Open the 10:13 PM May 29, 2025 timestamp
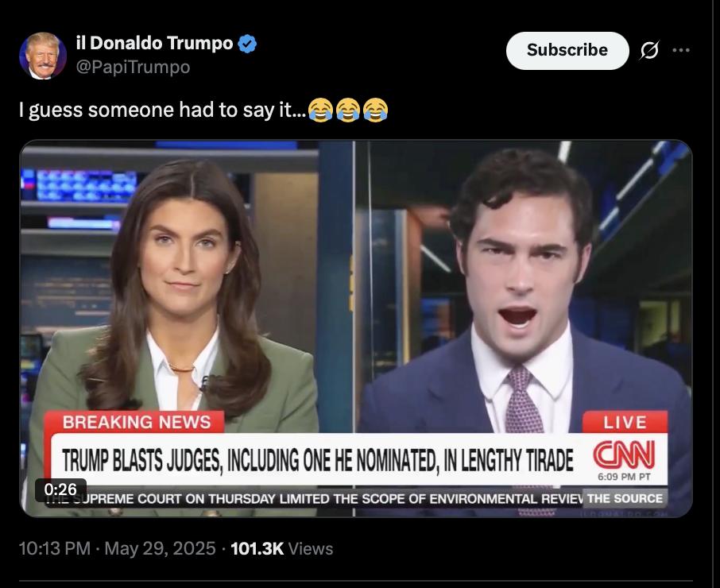 coord(117,548)
